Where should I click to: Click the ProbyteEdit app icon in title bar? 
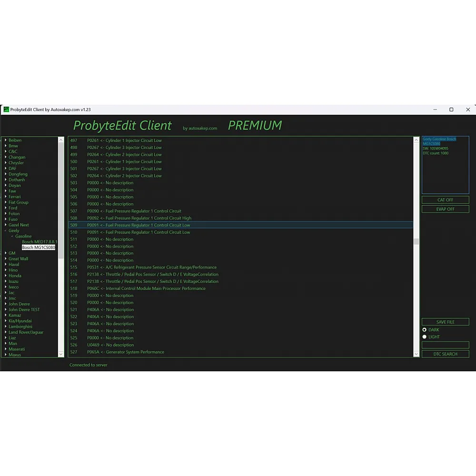(x=6, y=109)
